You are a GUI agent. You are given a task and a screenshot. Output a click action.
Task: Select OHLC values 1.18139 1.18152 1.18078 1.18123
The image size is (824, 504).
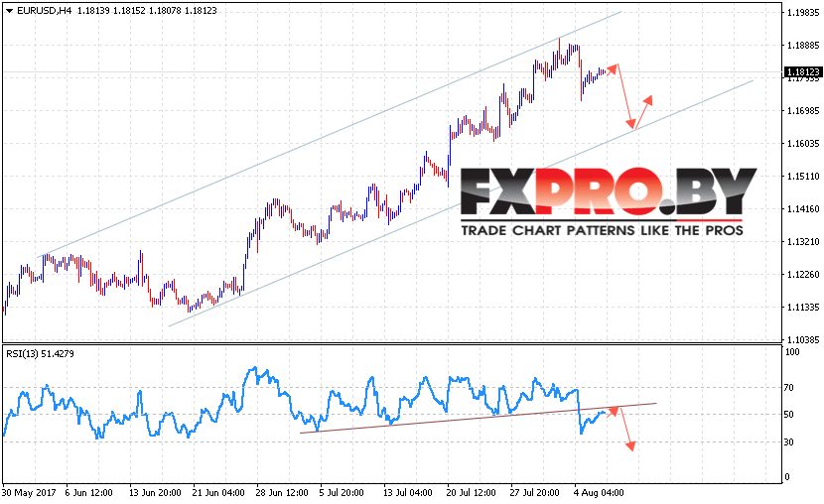pyautogui.click(x=147, y=11)
